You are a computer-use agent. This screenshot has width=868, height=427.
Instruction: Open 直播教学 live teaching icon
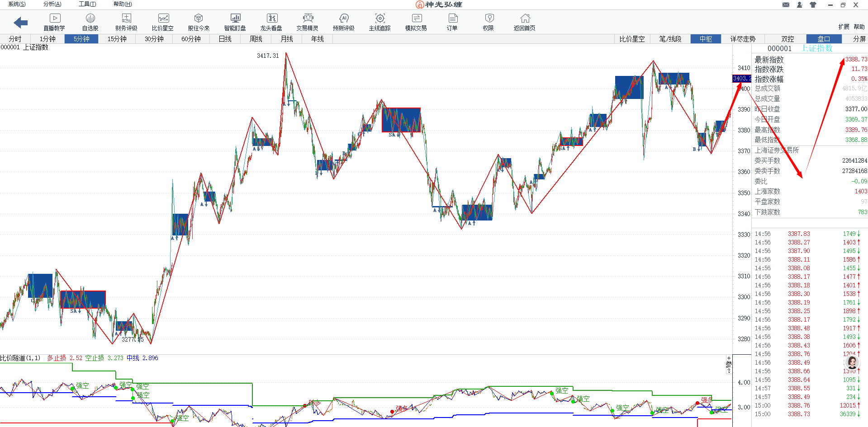coord(54,19)
